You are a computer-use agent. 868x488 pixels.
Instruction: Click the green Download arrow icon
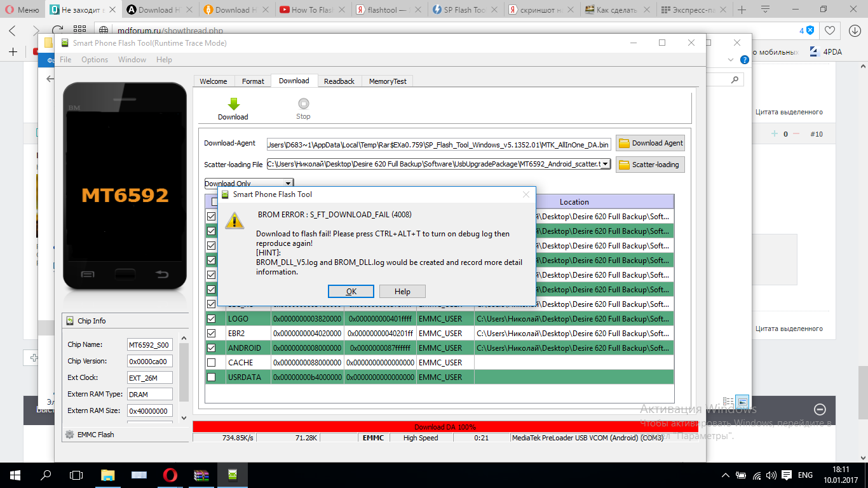pos(233,104)
